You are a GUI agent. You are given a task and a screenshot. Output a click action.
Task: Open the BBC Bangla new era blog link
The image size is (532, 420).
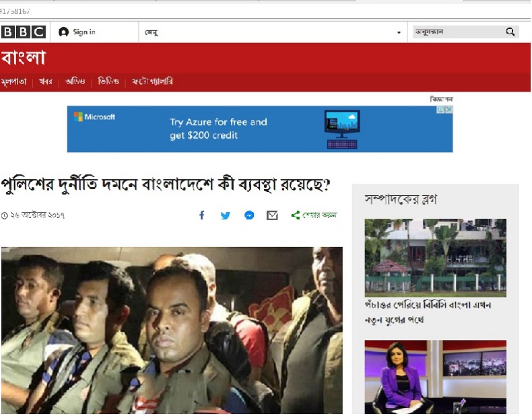click(428, 312)
